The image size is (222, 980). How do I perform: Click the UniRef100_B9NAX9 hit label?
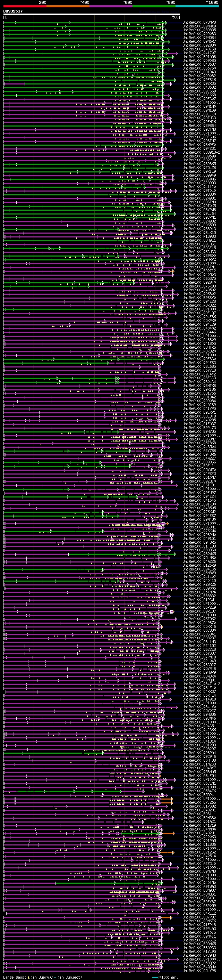pos(199,26)
